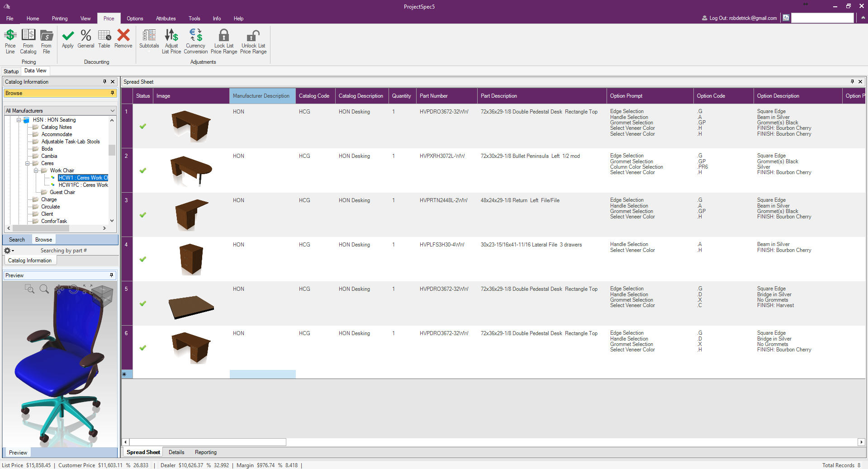Collapse the Work Chair folder
Screen dimensions: 868x469
tap(36, 171)
